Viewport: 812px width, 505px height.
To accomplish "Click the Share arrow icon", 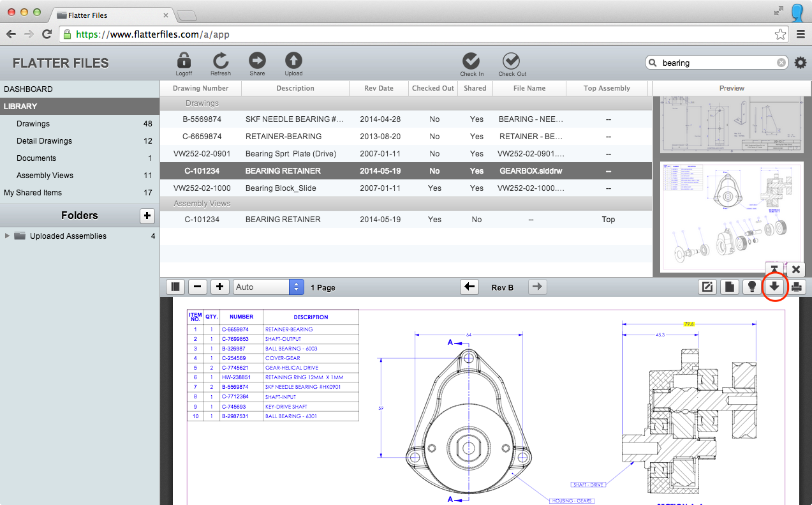I will (x=257, y=61).
